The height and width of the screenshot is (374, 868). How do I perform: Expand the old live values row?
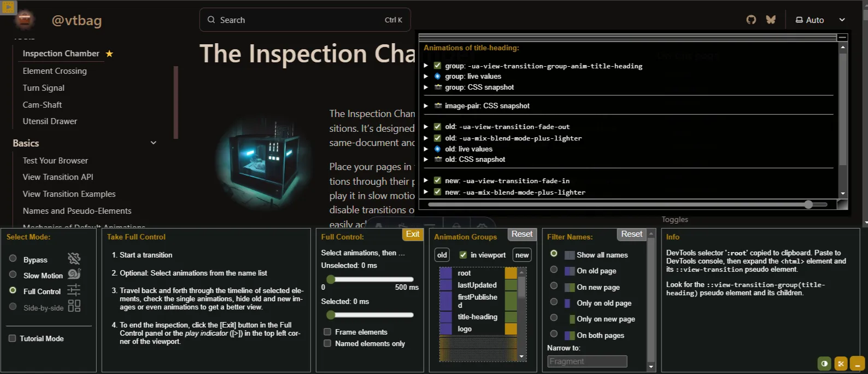coord(426,149)
